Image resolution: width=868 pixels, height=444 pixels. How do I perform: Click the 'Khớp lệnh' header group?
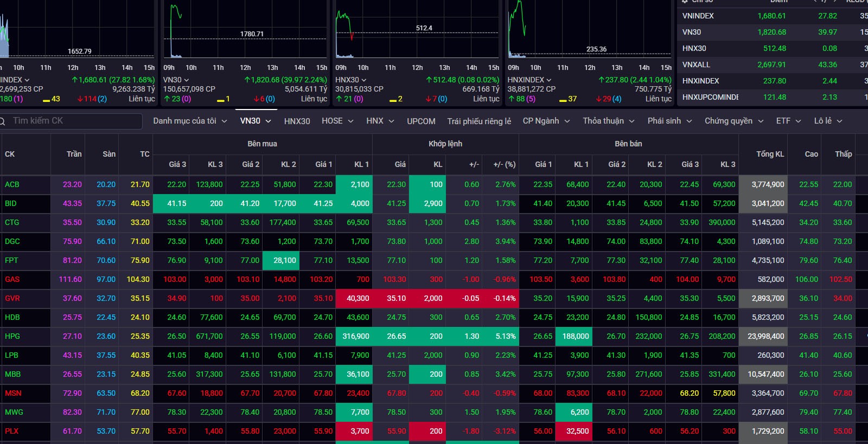click(x=445, y=144)
